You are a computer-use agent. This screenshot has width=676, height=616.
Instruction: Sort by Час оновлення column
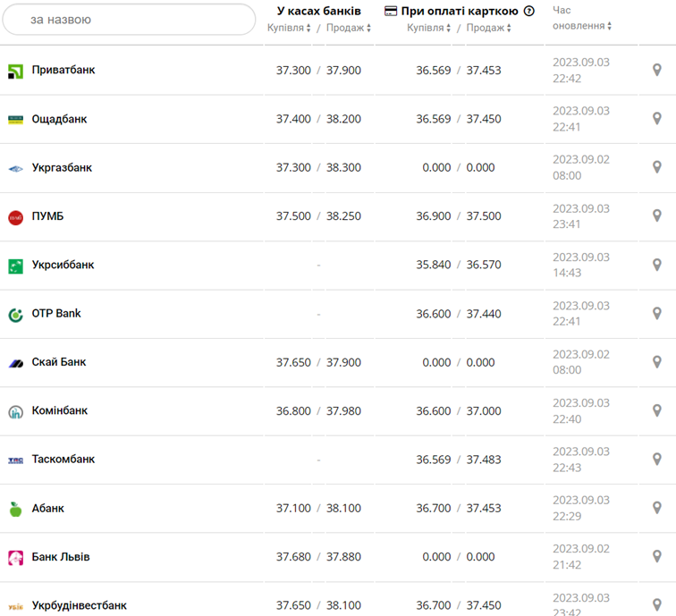[581, 18]
